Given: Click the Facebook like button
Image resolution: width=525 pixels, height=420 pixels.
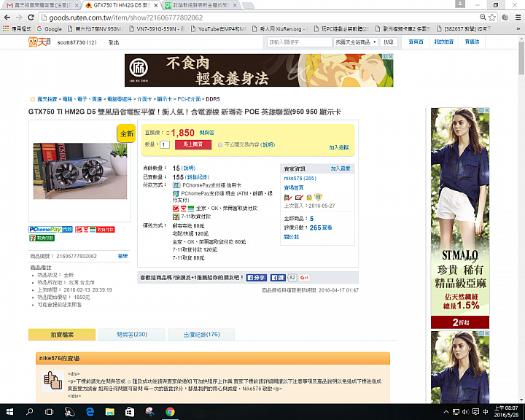Looking at the screenshot, I should click(x=277, y=278).
